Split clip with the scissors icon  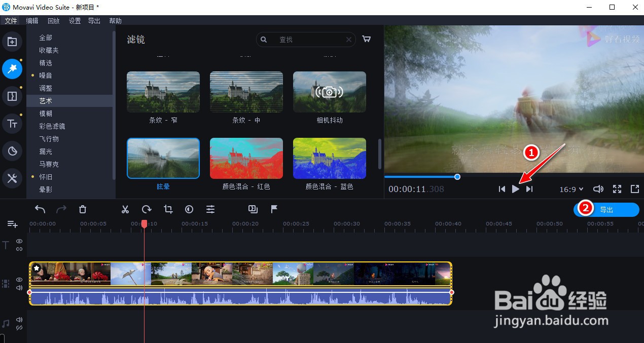[125, 209]
